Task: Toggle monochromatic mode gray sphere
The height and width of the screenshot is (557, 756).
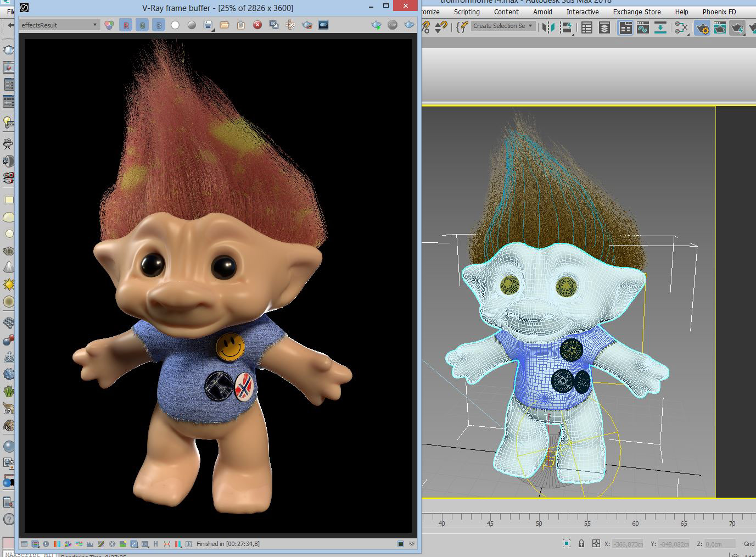Action: click(192, 25)
